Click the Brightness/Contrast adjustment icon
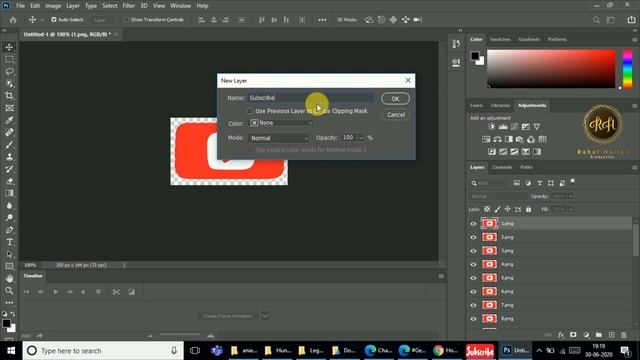640x360 pixels. click(x=491, y=127)
